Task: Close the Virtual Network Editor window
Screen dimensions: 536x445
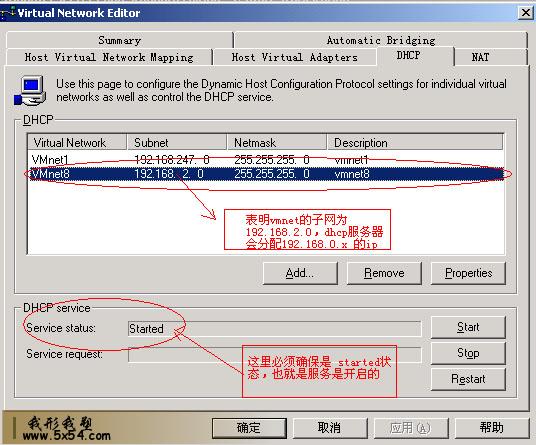Action: point(526,13)
